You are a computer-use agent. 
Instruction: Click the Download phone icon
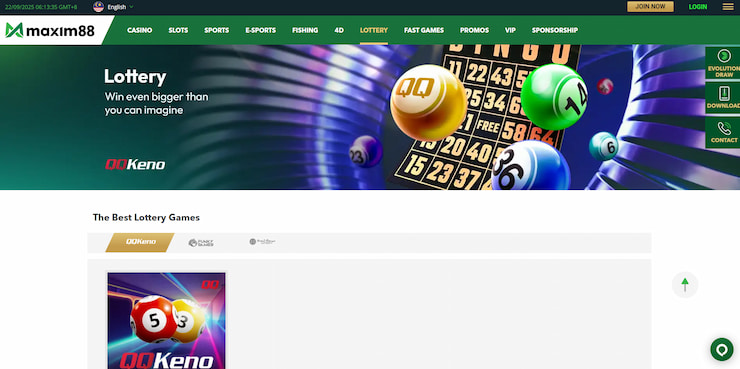point(723,93)
